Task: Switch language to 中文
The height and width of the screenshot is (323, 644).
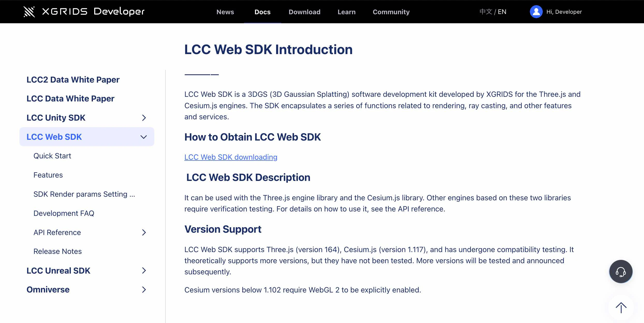Action: tap(486, 12)
